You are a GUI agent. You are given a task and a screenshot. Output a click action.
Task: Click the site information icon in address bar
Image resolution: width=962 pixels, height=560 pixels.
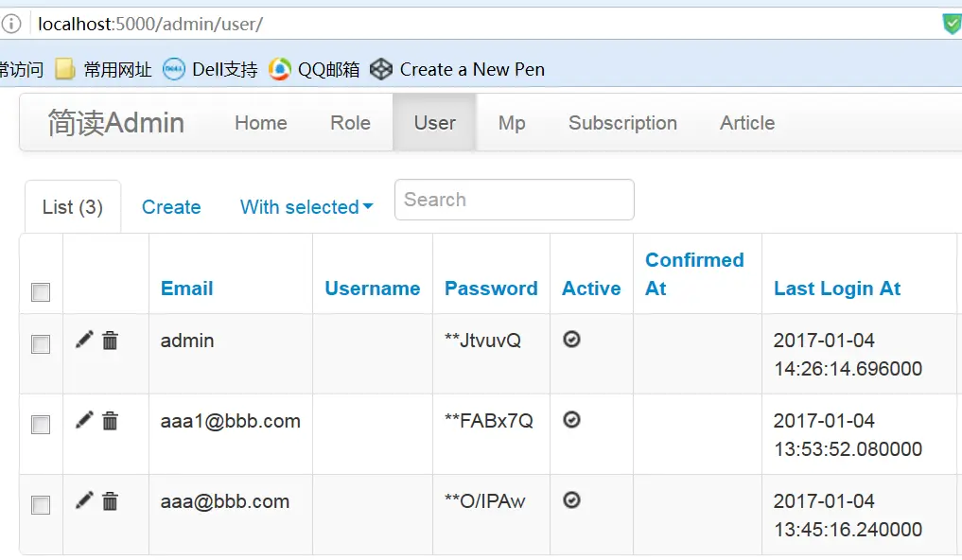(x=12, y=24)
